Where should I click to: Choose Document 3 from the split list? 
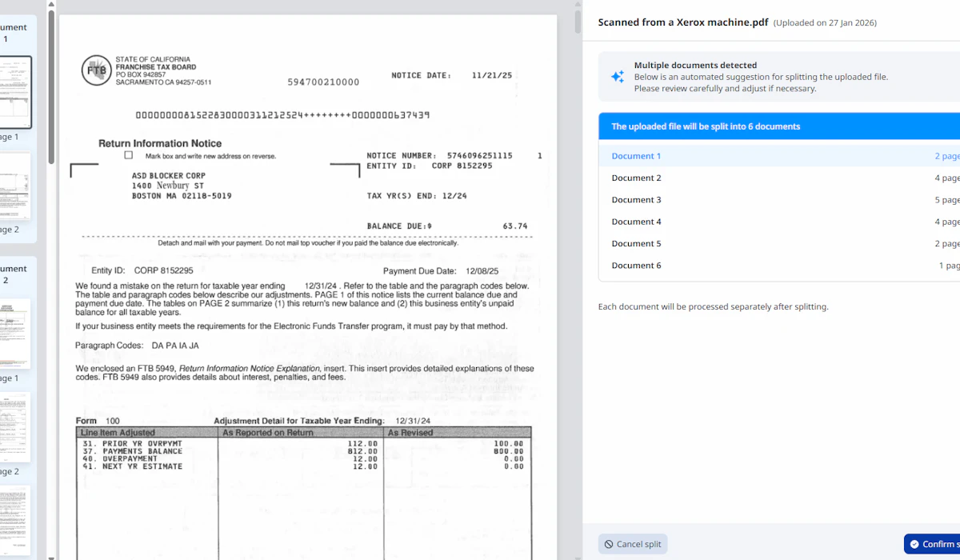(x=779, y=200)
